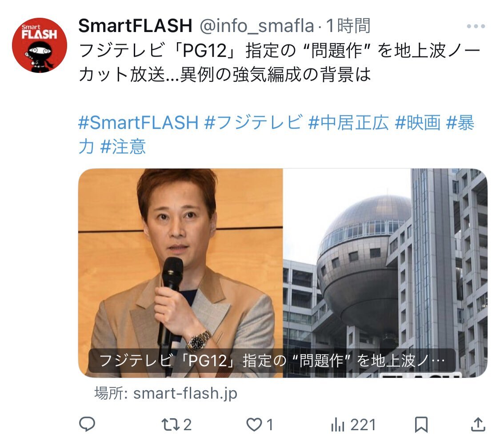Tap the 1時間 timestamp
Viewport: 500px width, 448px height.
click(348, 26)
